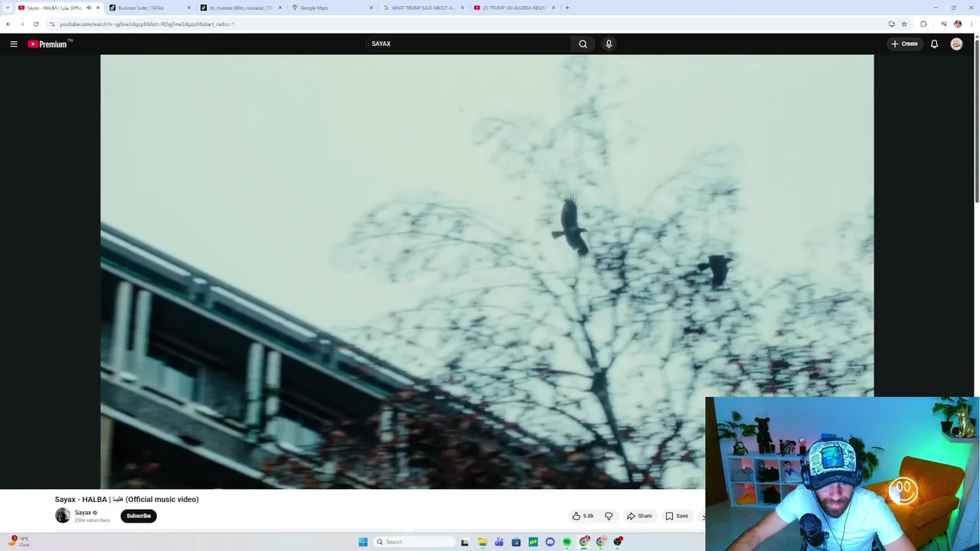Open the YouTube guide hamburger menu
Viewport: 980px width, 551px height.
14,44
